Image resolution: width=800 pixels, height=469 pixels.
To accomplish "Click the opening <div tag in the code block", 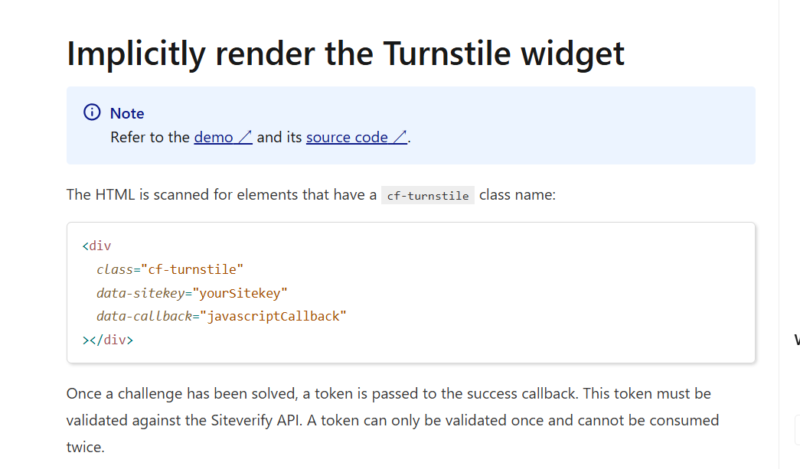I will [97, 246].
